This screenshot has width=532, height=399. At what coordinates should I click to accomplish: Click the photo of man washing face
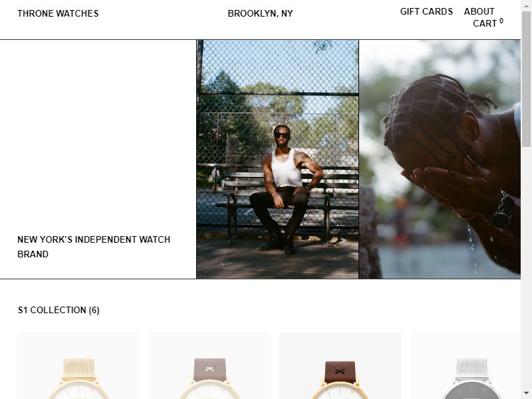pyautogui.click(x=440, y=159)
